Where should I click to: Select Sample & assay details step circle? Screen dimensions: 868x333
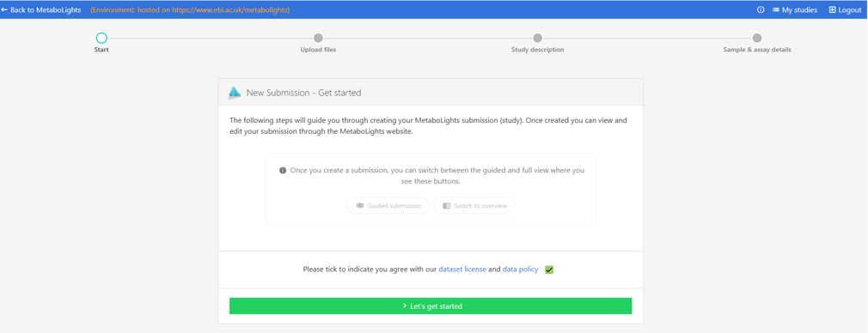(x=757, y=38)
